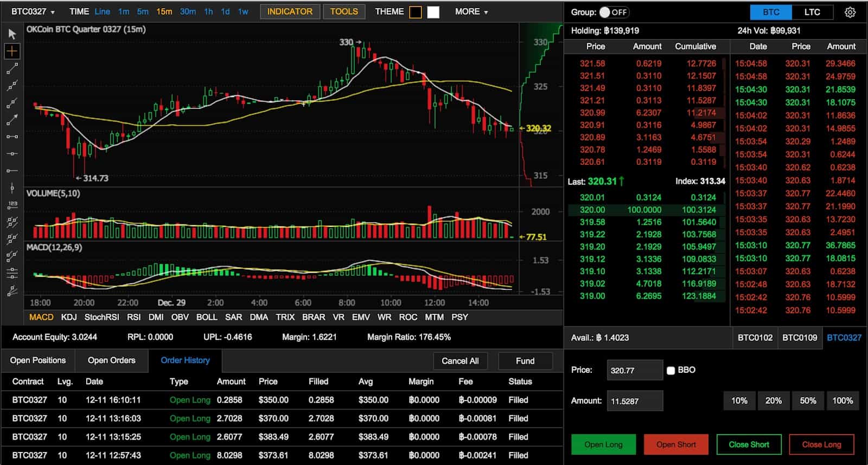Select the OBV indicator
The width and height of the screenshot is (868, 465).
(x=180, y=317)
